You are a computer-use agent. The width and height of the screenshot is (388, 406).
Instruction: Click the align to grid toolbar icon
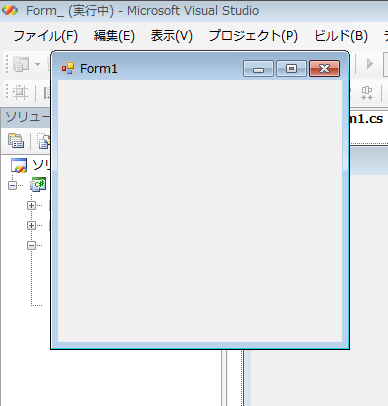20,92
